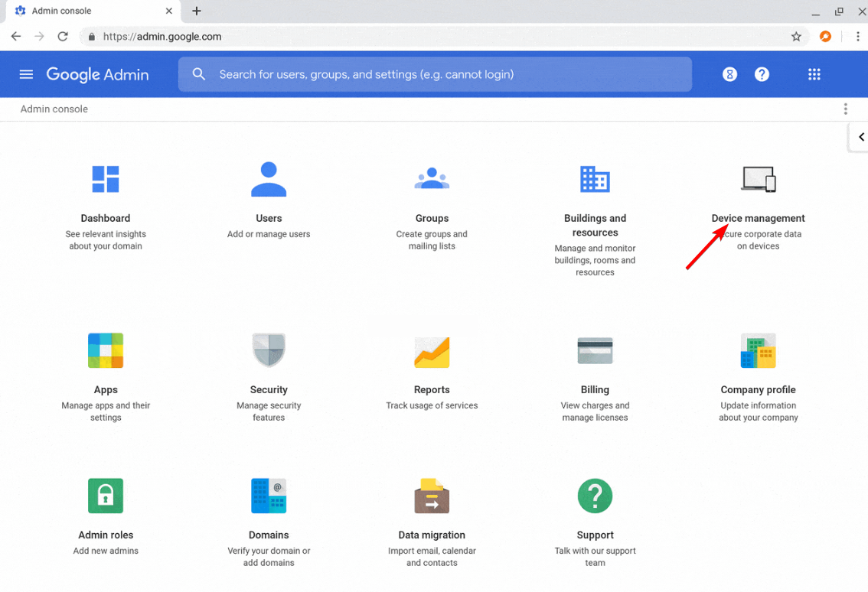Open the Admin console more options menu
The width and height of the screenshot is (868, 592).
(x=845, y=109)
